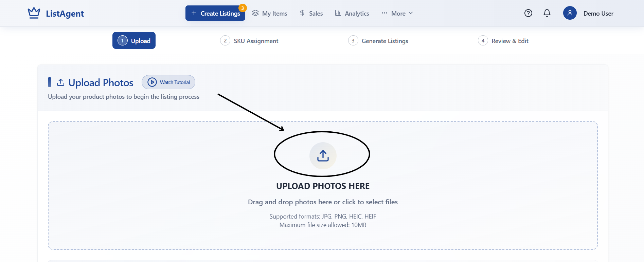Go to the Sales page
The image size is (644, 262).
click(x=311, y=13)
